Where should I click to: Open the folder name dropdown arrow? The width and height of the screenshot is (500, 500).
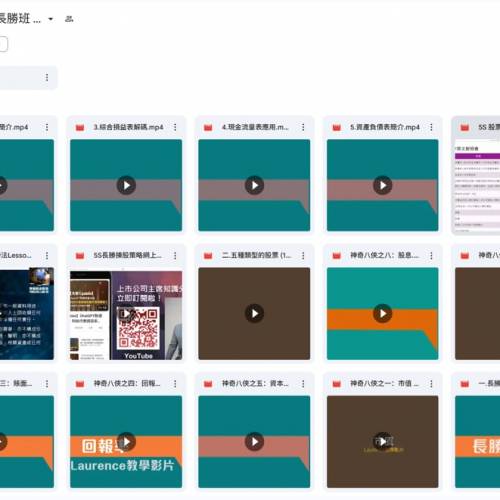[x=51, y=19]
